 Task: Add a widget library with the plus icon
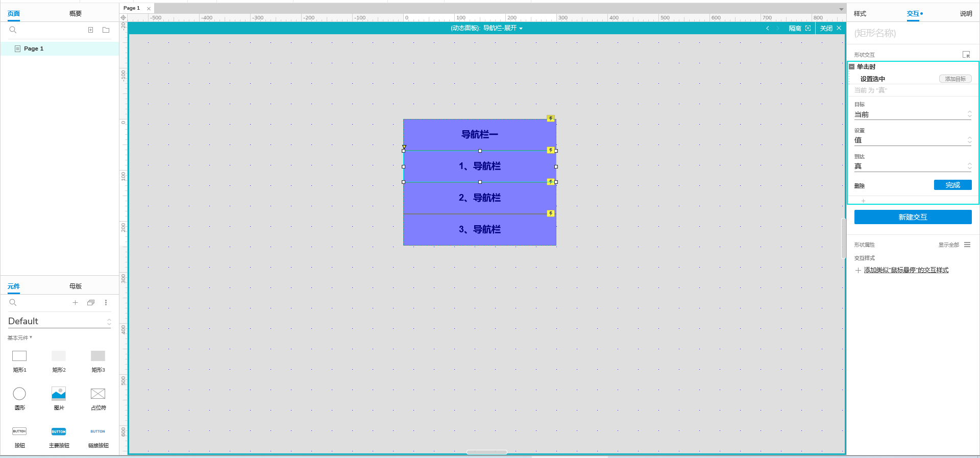(75, 303)
